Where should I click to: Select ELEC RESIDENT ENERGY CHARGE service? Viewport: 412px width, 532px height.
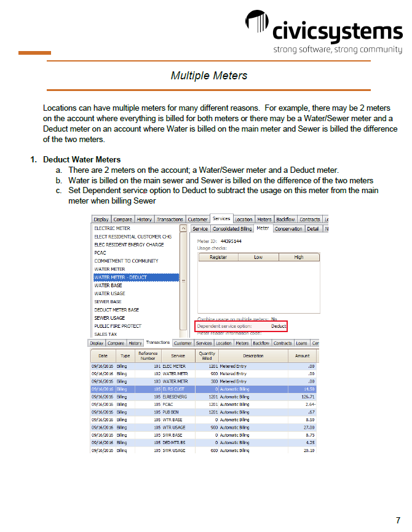[x=129, y=245]
